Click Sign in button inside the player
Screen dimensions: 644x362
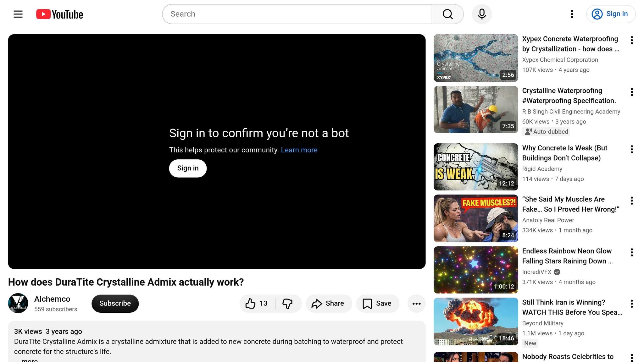click(x=188, y=168)
